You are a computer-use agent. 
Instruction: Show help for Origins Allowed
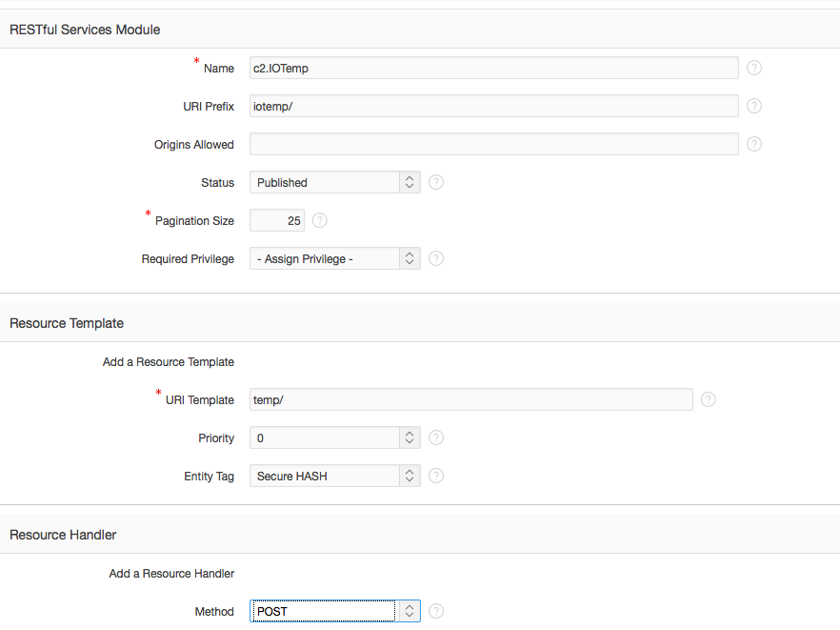(753, 144)
